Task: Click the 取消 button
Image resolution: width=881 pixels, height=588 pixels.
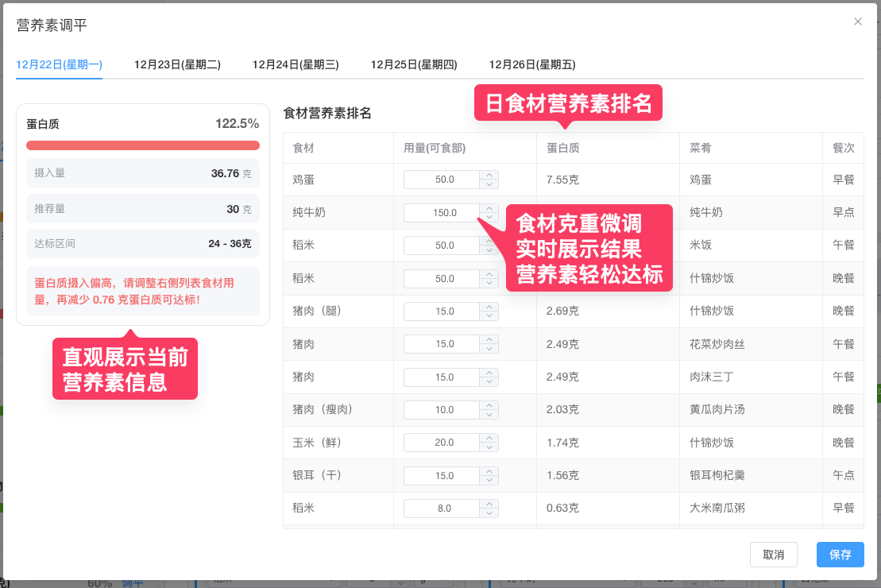Action: click(773, 555)
